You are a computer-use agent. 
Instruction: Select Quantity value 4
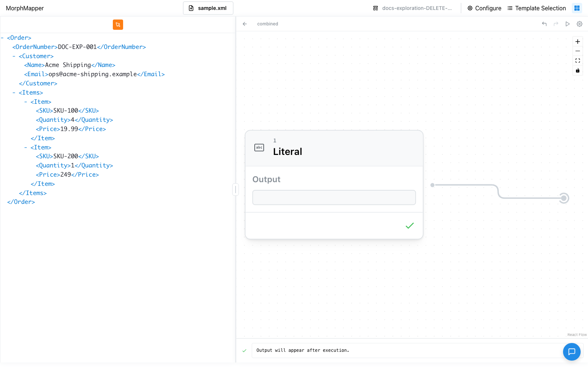pyautogui.click(x=73, y=120)
